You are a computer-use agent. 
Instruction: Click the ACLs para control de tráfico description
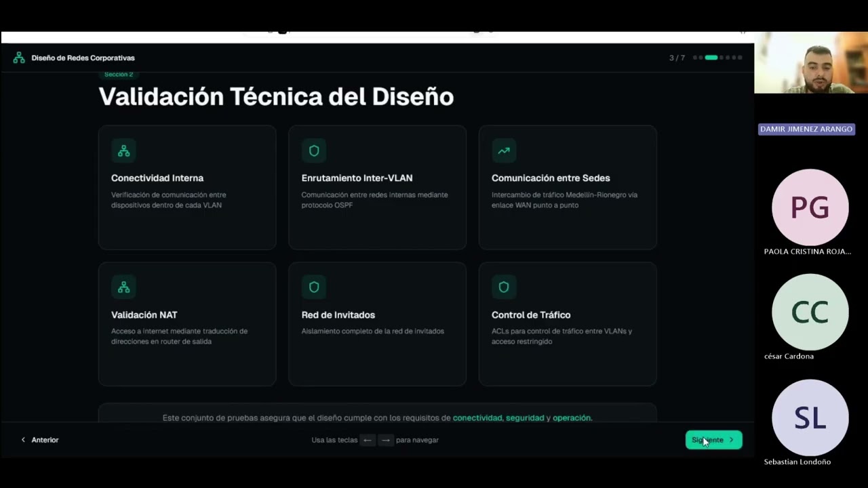[x=561, y=336]
